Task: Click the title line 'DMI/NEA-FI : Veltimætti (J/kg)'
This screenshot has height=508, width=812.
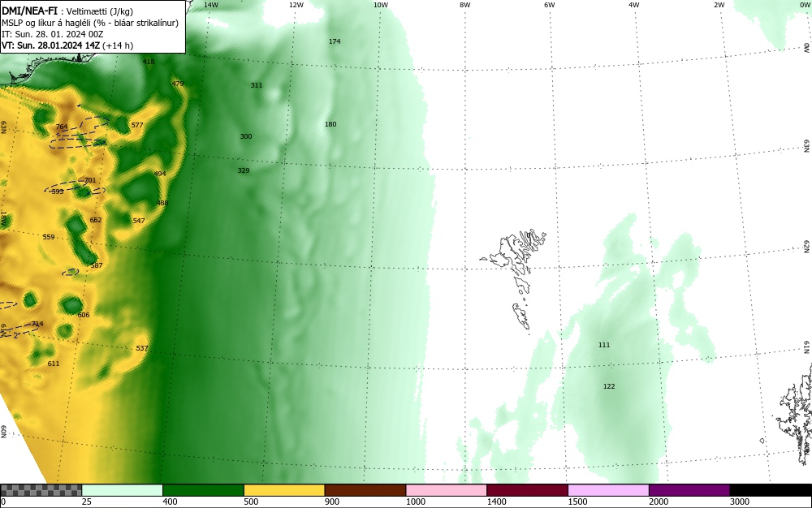Action: pos(67,11)
